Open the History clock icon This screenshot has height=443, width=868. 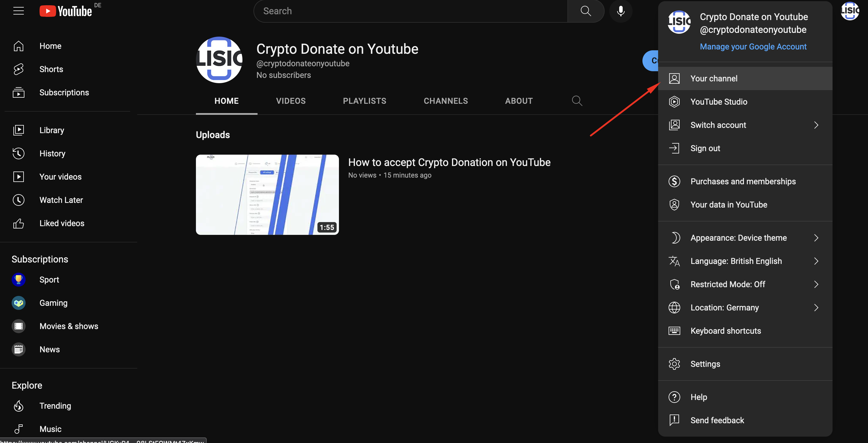pos(19,153)
